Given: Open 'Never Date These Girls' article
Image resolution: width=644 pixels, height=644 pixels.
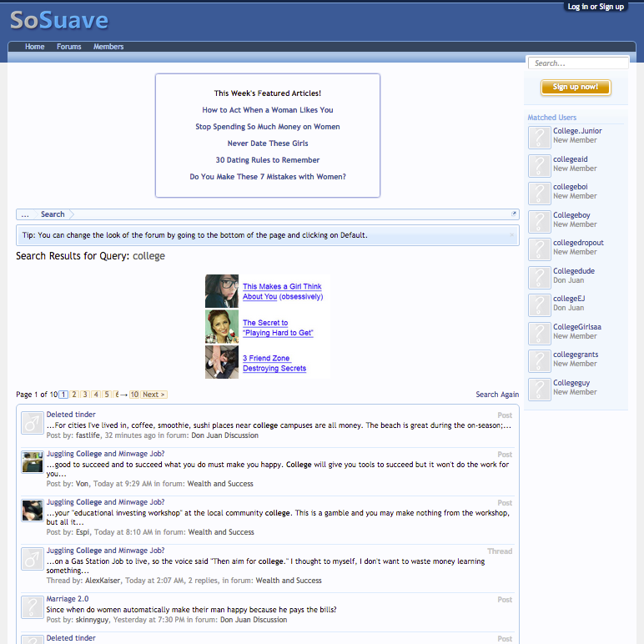Looking at the screenshot, I should point(268,143).
